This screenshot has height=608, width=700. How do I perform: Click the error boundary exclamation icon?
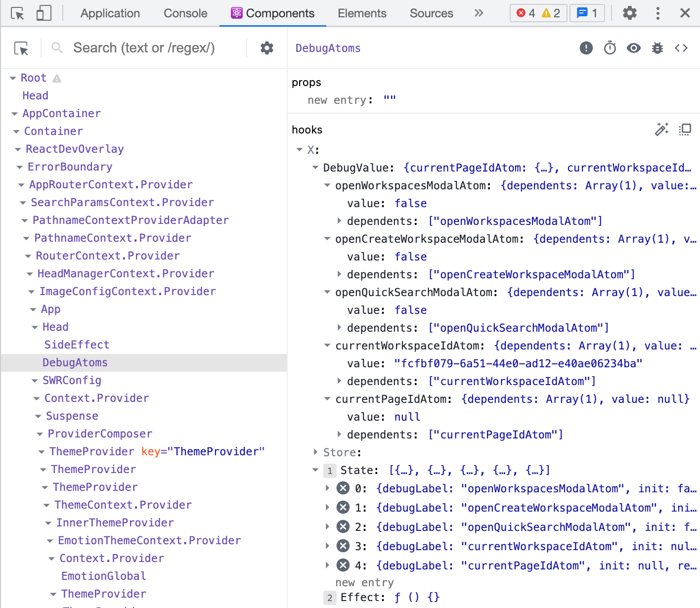point(586,48)
